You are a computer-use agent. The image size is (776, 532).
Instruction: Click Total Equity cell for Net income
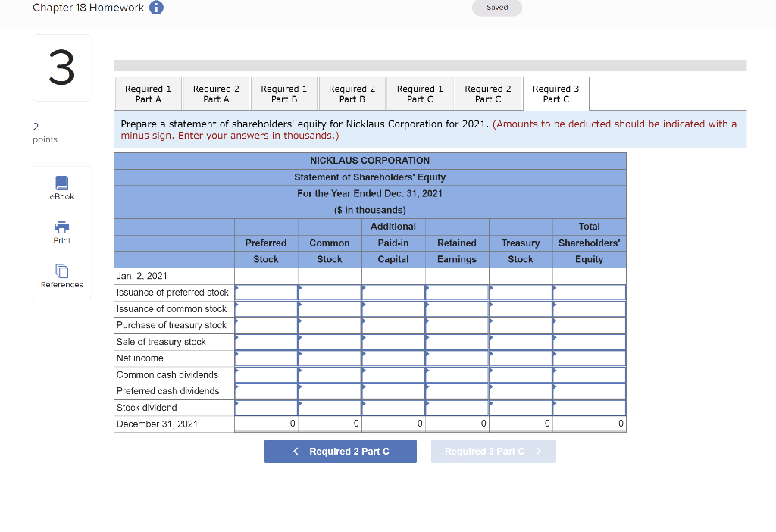(x=589, y=358)
